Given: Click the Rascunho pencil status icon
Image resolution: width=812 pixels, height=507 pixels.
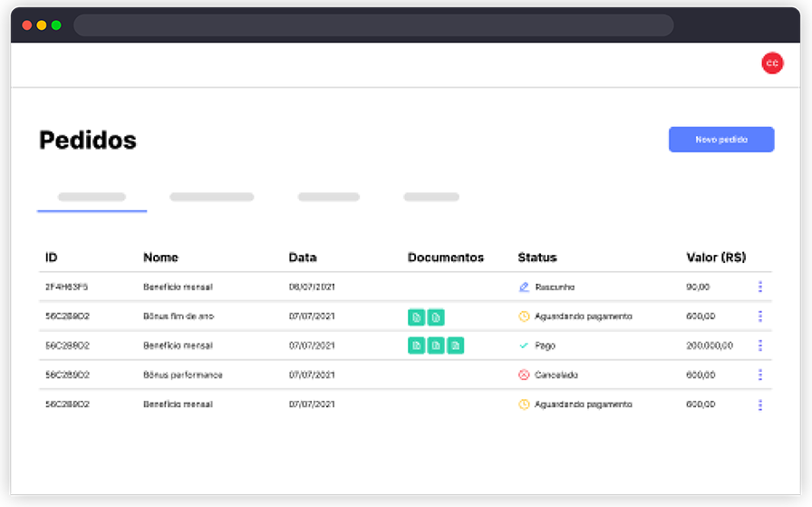Looking at the screenshot, I should (x=524, y=287).
